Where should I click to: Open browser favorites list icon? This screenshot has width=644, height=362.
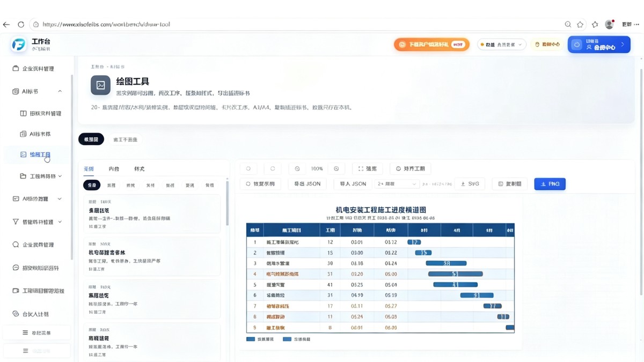[595, 24]
